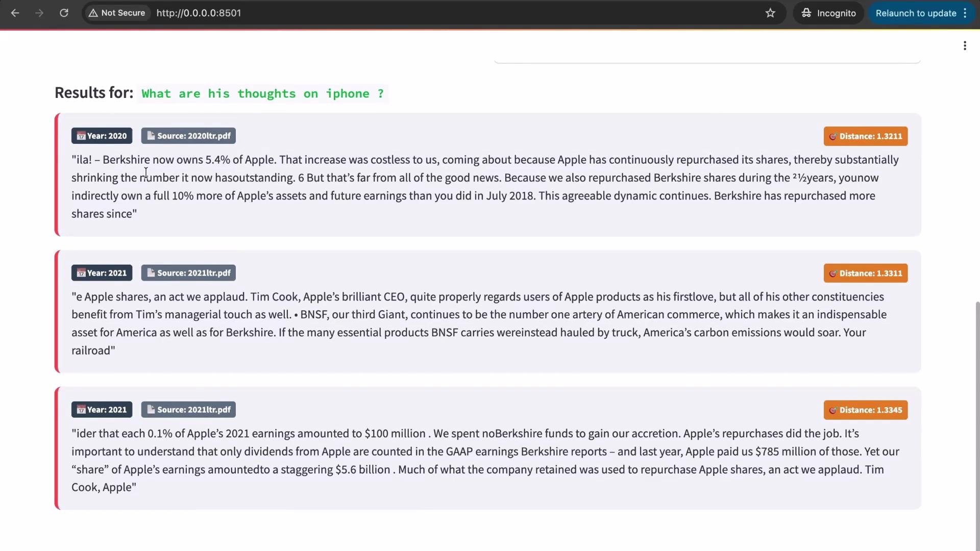980x551 pixels.
Task: Click the Distance: 1.3311 badge
Action: point(866,273)
